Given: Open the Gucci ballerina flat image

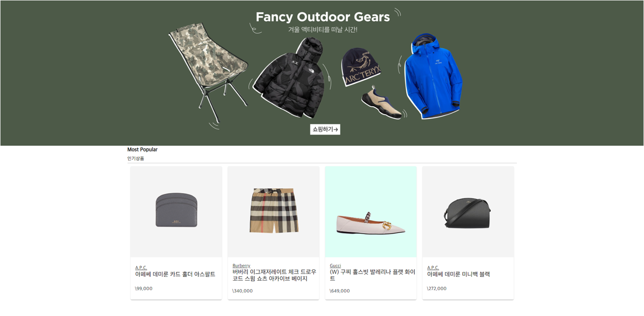Looking at the screenshot, I should [x=371, y=212].
